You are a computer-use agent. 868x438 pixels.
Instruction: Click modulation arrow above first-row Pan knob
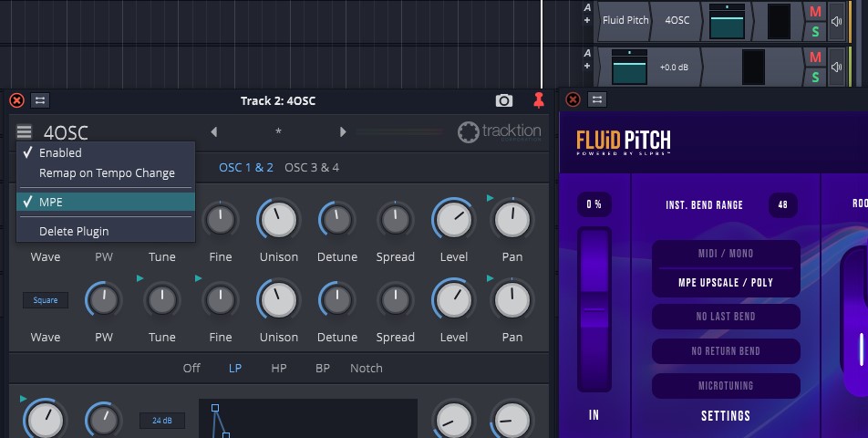point(490,198)
